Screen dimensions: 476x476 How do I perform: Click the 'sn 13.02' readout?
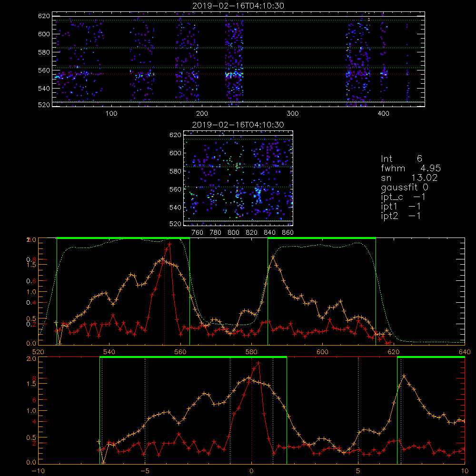pyautogui.click(x=409, y=178)
